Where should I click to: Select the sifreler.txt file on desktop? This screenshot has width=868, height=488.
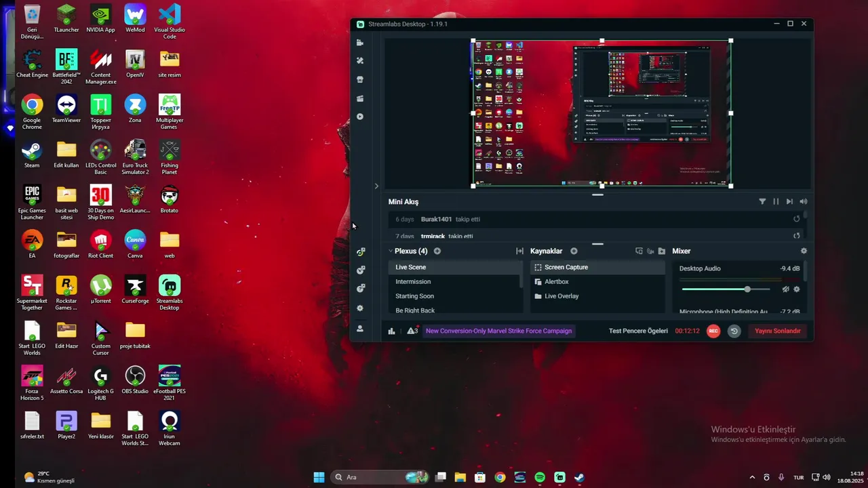32,426
